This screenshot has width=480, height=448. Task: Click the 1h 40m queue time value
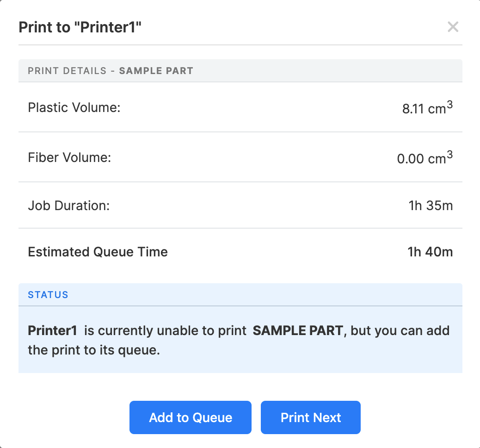tap(430, 252)
